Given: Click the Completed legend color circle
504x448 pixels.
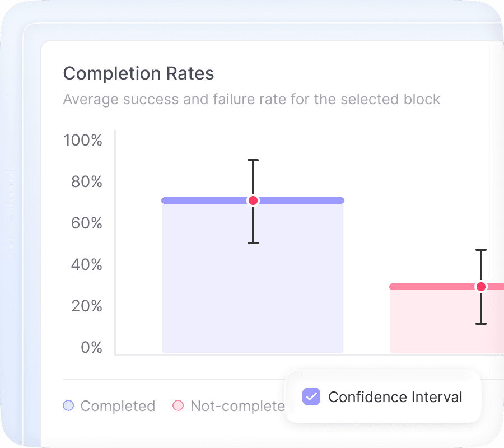Looking at the screenshot, I should [68, 406].
